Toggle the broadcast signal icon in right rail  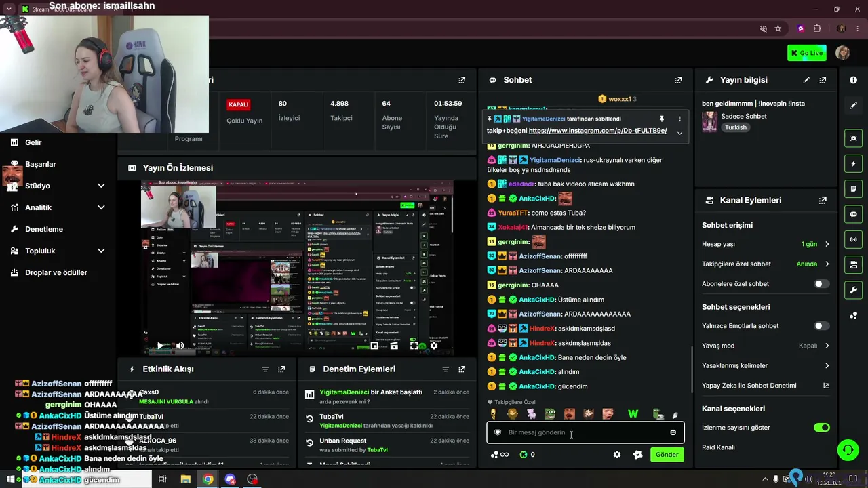(853, 239)
